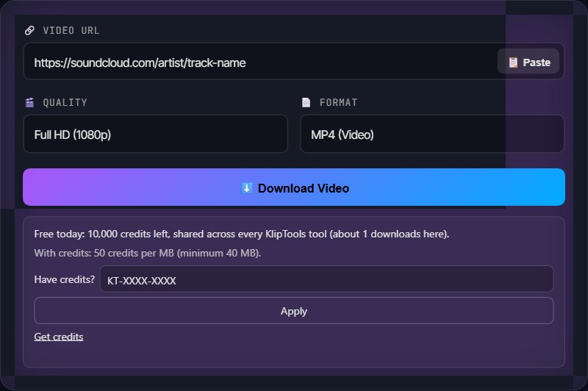
Task: Open the Format dropdown showing MP4 (Video)
Action: coord(432,134)
